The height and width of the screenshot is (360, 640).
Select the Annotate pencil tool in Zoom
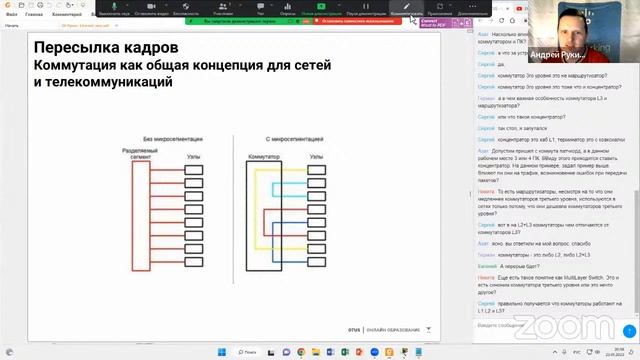tap(406, 6)
